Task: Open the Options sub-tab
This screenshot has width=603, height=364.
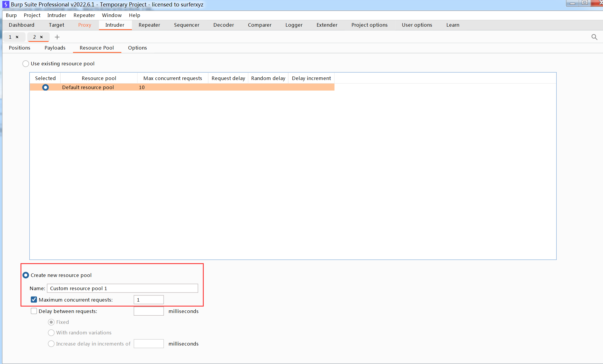Action: pyautogui.click(x=137, y=48)
